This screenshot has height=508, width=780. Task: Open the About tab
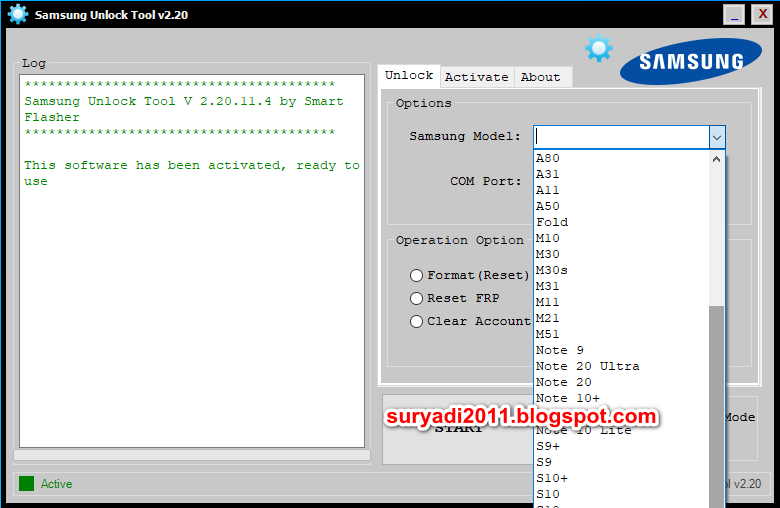pyautogui.click(x=541, y=77)
